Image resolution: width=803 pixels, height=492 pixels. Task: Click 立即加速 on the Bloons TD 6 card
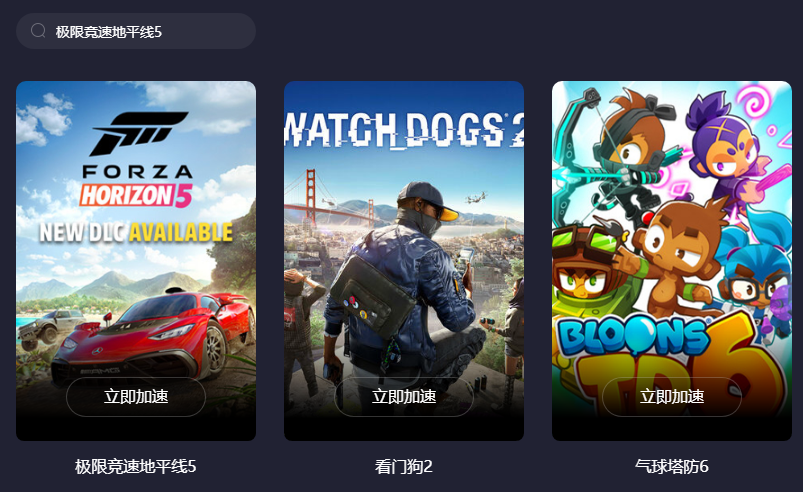point(672,397)
